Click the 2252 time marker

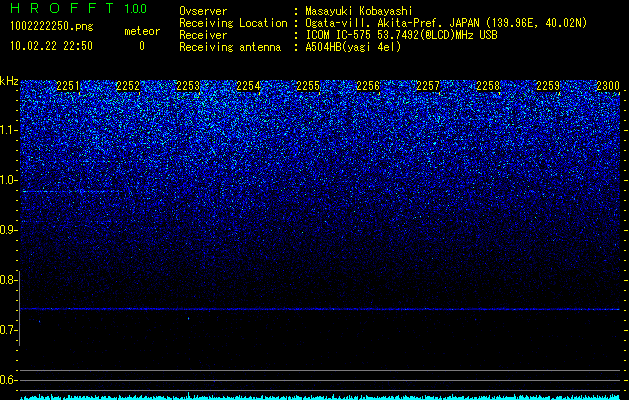[x=128, y=86]
